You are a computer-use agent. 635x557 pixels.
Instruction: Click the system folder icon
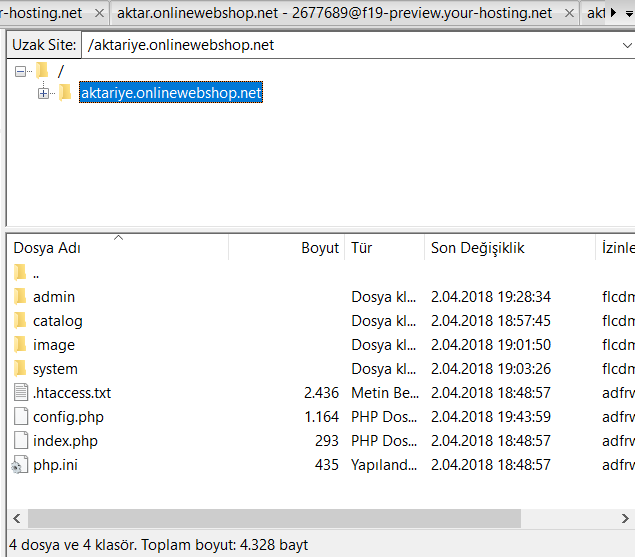coord(20,369)
